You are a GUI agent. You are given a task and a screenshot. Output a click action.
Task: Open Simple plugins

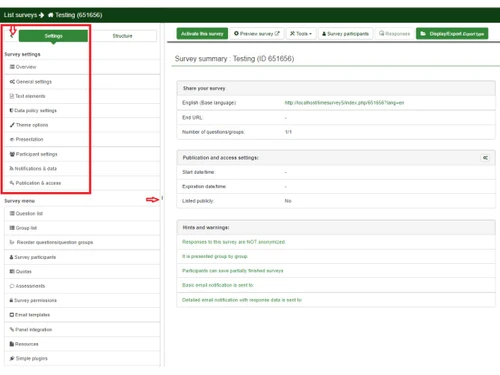coord(82,358)
